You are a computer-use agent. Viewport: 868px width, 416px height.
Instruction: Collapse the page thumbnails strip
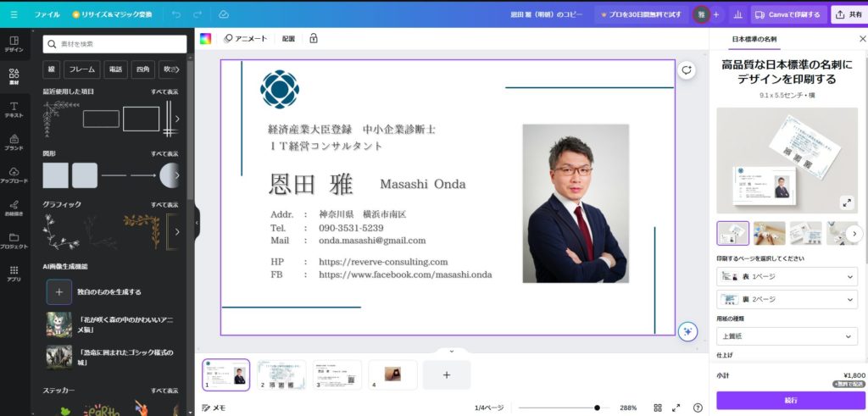(451, 351)
